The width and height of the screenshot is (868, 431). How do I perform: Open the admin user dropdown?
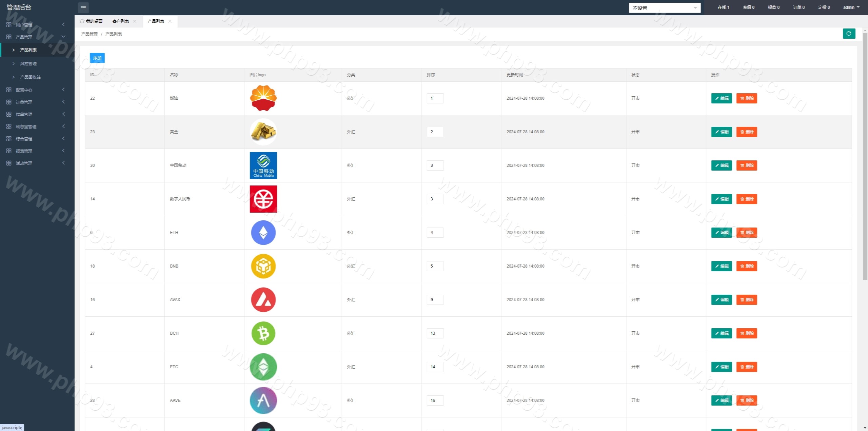coord(851,7)
